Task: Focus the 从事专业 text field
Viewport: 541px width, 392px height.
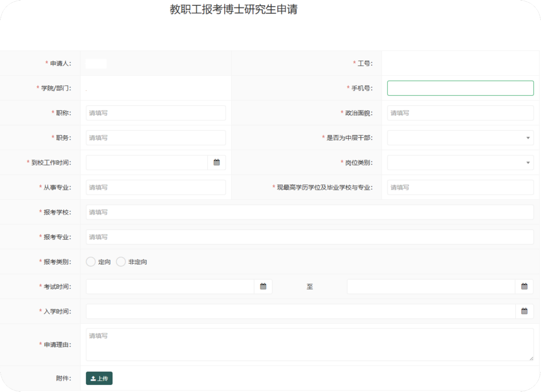Action: coord(156,187)
